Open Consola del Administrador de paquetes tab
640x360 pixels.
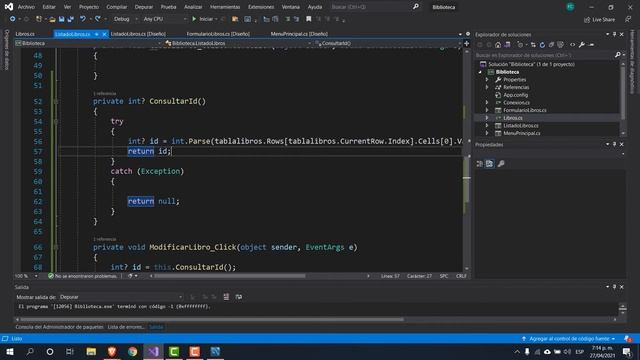pyautogui.click(x=60, y=327)
